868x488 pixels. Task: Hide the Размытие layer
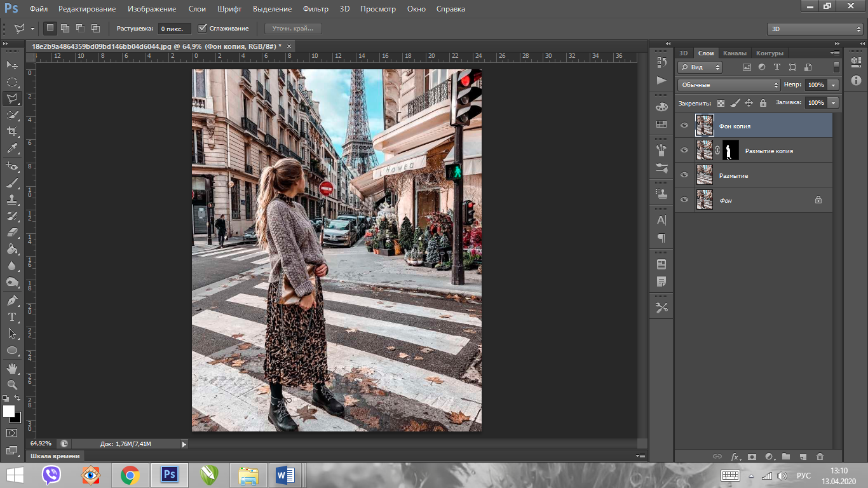pyautogui.click(x=684, y=175)
